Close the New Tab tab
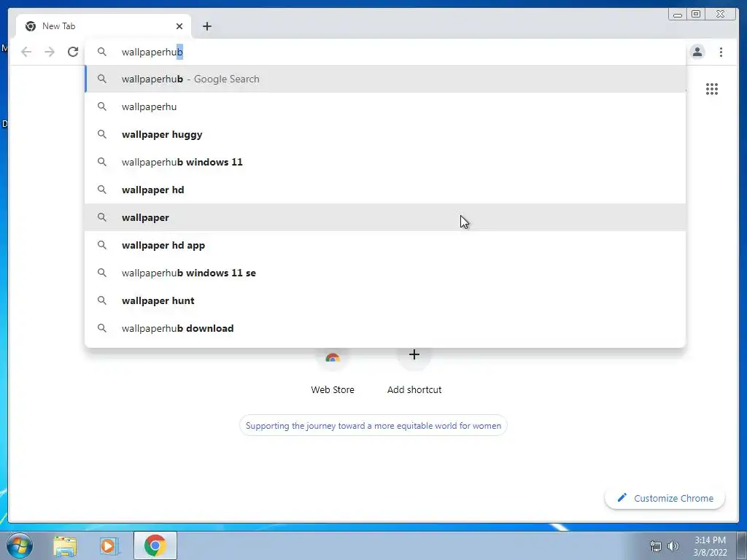The height and width of the screenshot is (560, 747). (x=179, y=26)
